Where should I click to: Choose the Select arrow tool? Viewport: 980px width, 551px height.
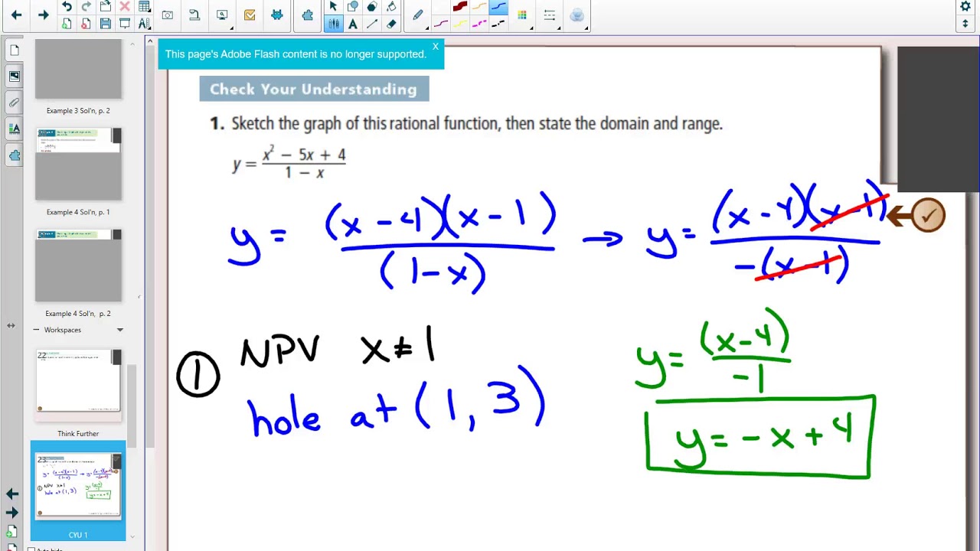333,7
